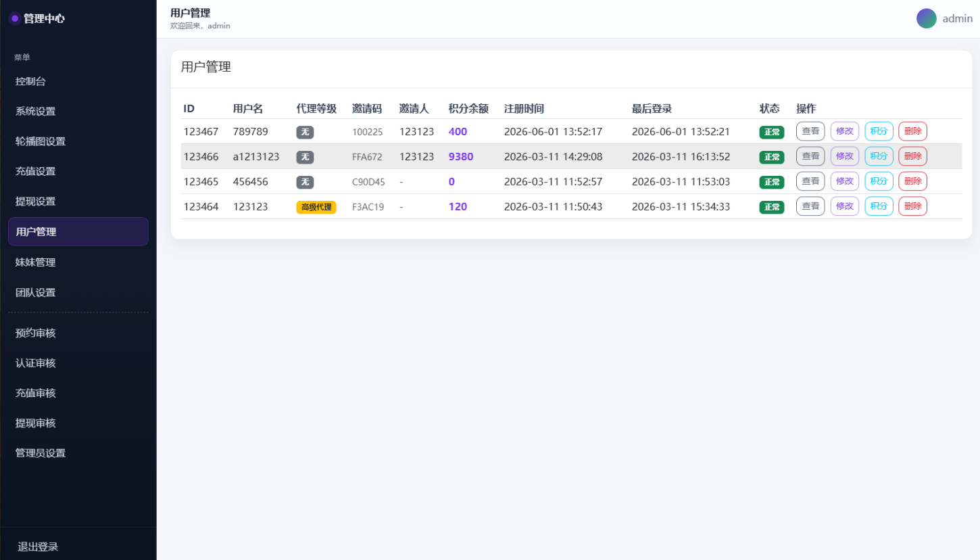This screenshot has height=560, width=980.
Task: Click 积分 for user 789789
Action: coord(879,131)
